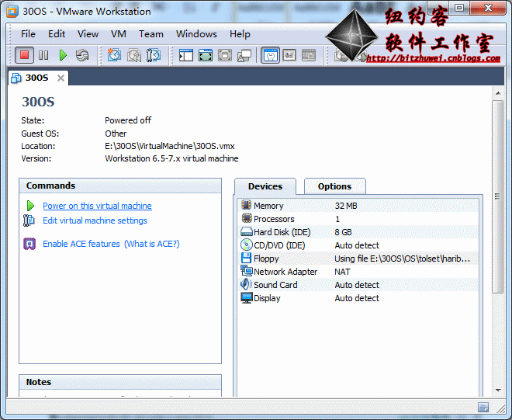Select Sound Card Auto detect value
512x420 pixels.
pyautogui.click(x=357, y=285)
